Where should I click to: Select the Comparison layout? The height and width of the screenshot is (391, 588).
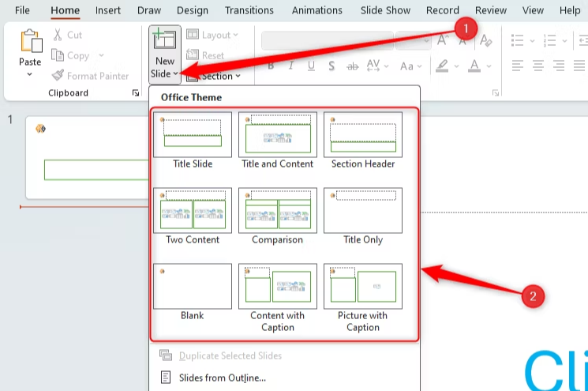click(x=278, y=216)
